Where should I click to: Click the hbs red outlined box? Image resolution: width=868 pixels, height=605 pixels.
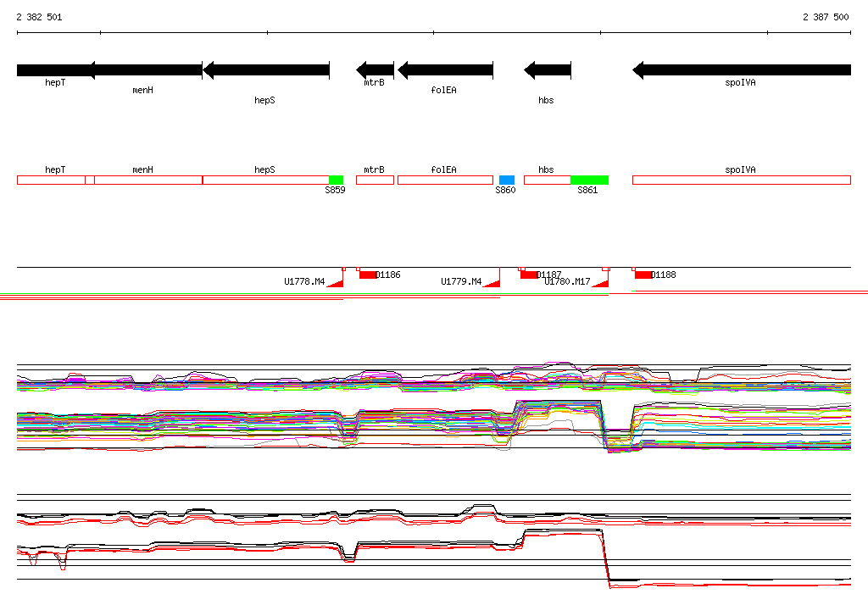(548, 180)
